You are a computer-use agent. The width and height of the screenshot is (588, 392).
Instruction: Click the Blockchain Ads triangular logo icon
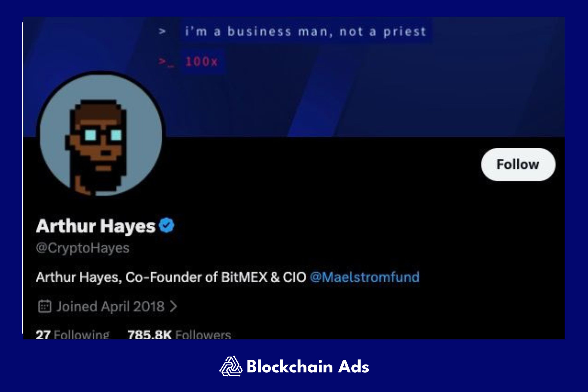click(x=231, y=366)
